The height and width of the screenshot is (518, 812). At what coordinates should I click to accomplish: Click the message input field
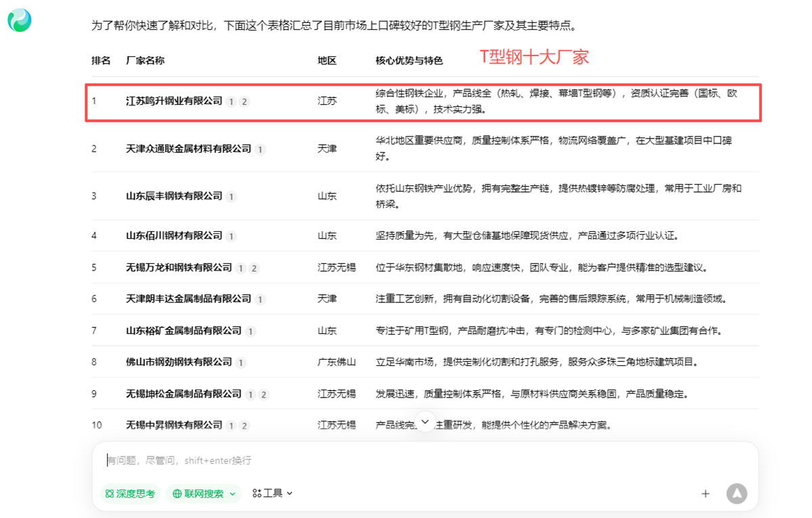coord(406,461)
